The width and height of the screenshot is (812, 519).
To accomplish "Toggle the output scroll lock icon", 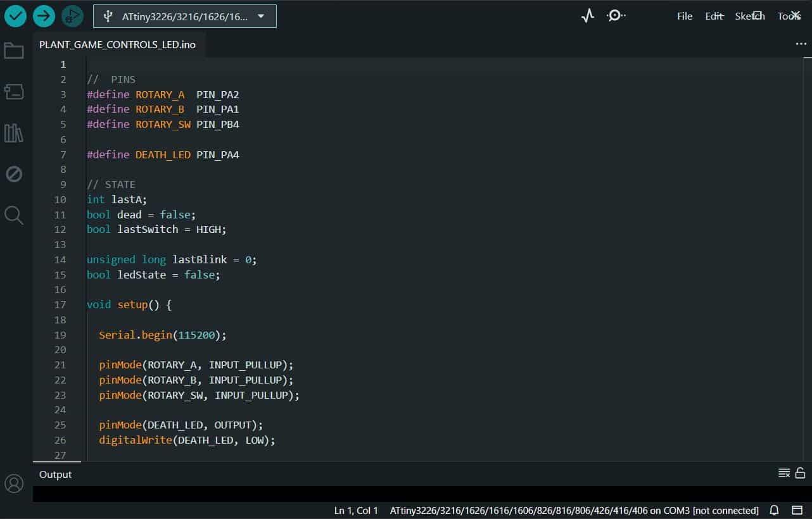I will click(800, 473).
